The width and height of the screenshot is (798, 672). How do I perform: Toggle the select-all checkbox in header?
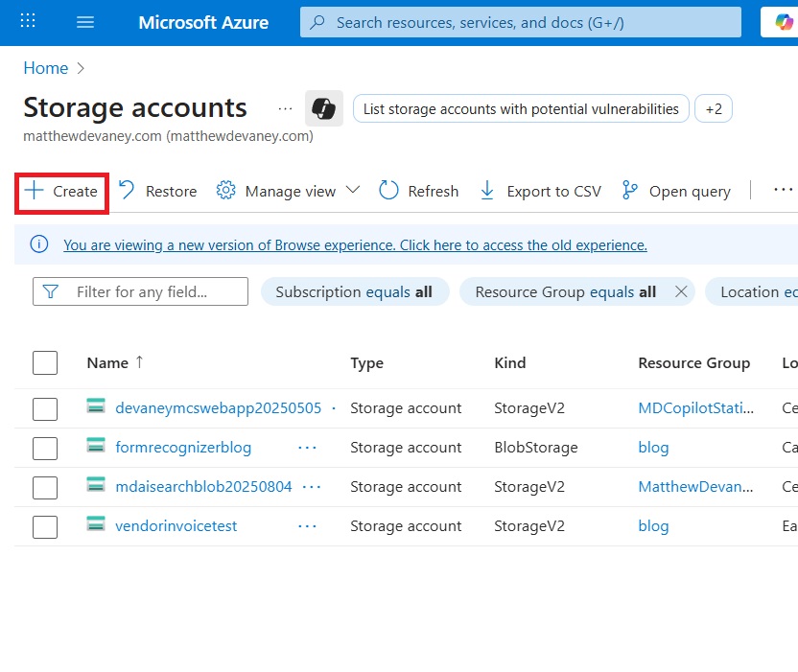tap(45, 362)
